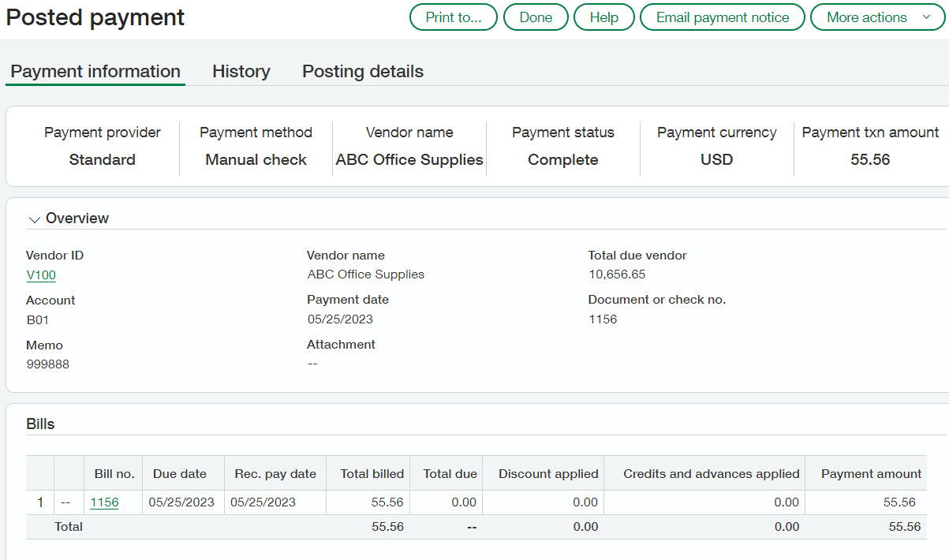
Task: Click the Print to... button
Action: tap(454, 17)
